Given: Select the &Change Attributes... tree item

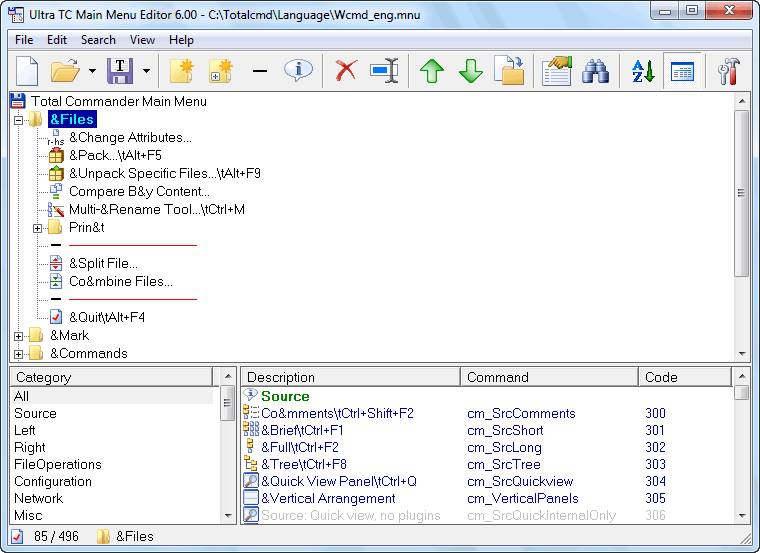Looking at the screenshot, I should tap(130, 137).
